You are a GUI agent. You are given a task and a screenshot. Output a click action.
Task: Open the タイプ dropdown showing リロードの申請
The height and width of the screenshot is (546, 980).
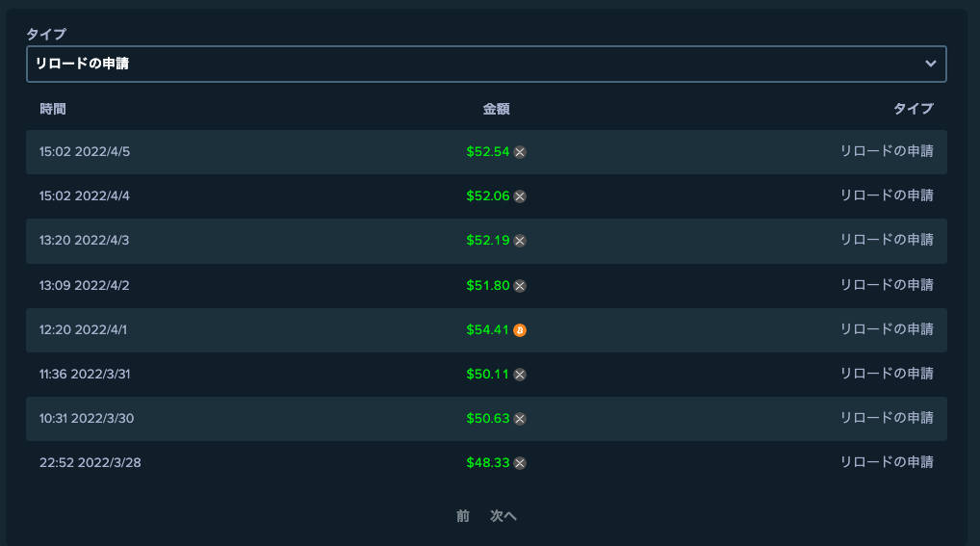pos(486,64)
